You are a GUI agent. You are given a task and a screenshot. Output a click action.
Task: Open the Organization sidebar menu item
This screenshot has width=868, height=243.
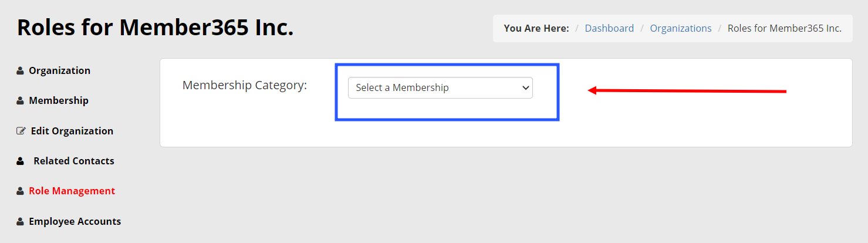click(59, 71)
